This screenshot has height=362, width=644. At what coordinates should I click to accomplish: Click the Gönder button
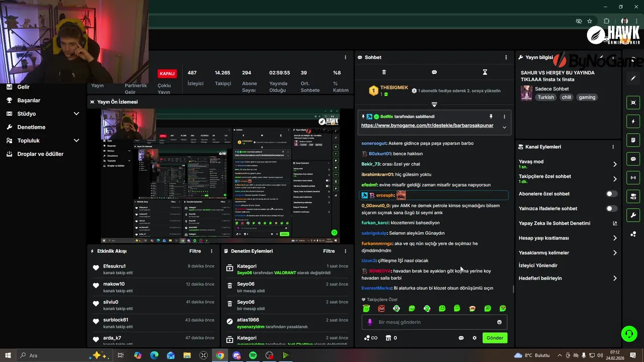(495, 338)
